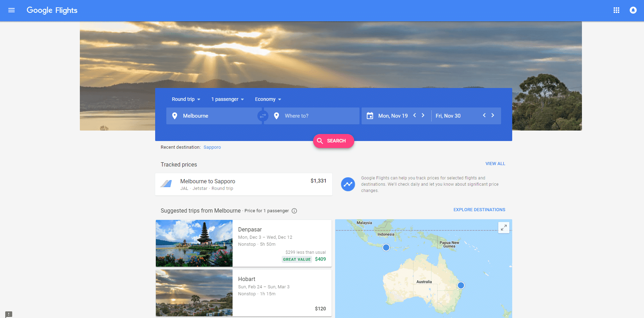Open the Google apps grid
The width and height of the screenshot is (644, 318).
pos(616,10)
